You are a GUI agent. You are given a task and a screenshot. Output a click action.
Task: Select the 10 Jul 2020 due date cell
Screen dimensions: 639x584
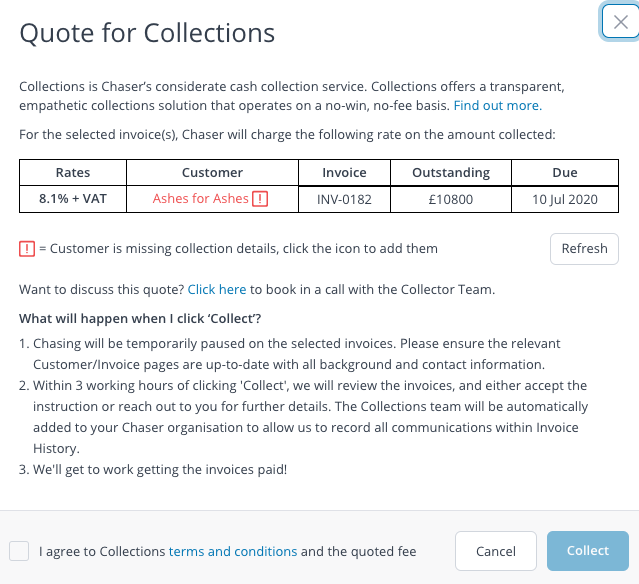(565, 199)
